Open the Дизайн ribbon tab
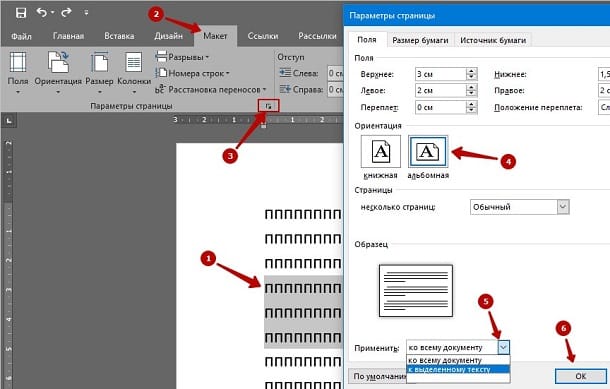 coord(168,36)
